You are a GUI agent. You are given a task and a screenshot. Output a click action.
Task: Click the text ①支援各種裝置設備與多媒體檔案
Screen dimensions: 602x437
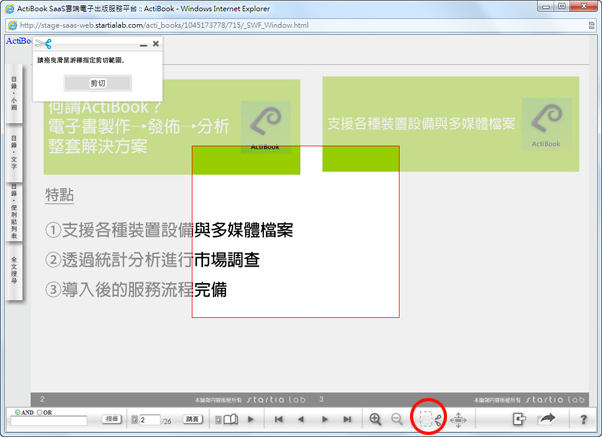point(169,230)
